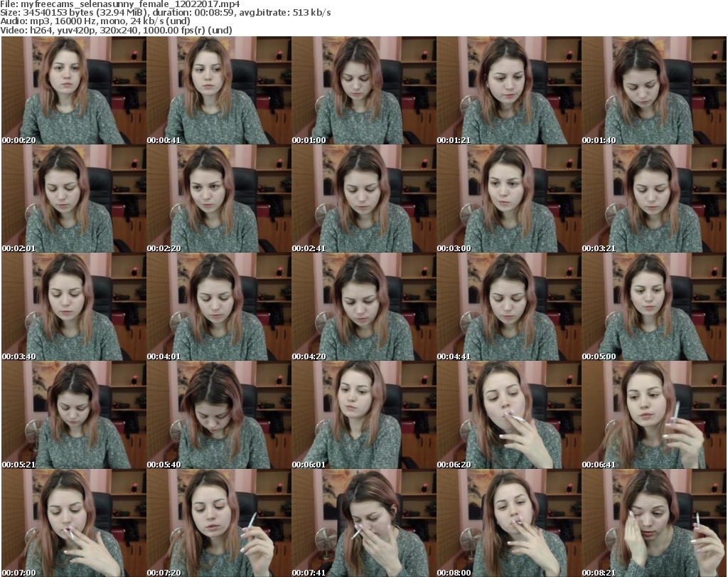The height and width of the screenshot is (577, 728).
Task: Select the thumbnail stamped 00:01:21
Action: (508, 90)
